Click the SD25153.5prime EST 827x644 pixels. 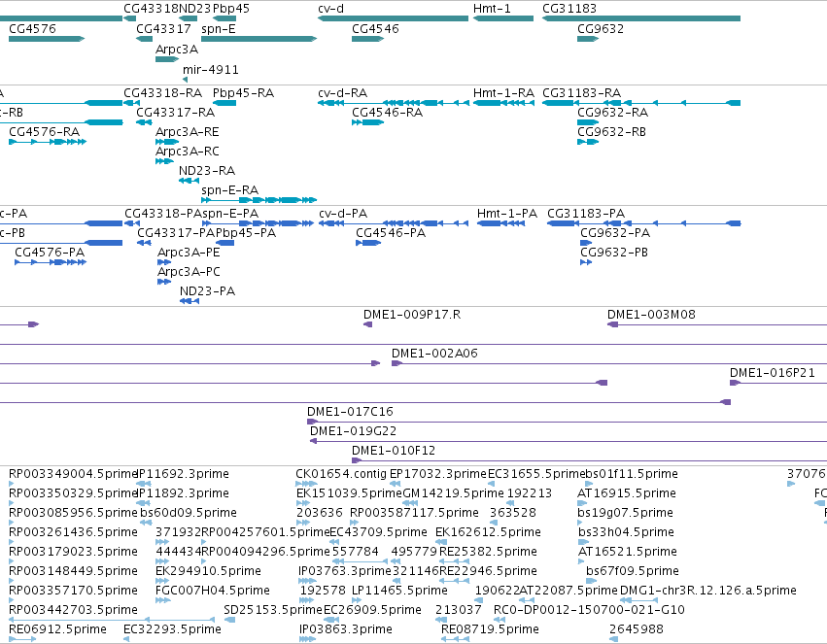229,620
